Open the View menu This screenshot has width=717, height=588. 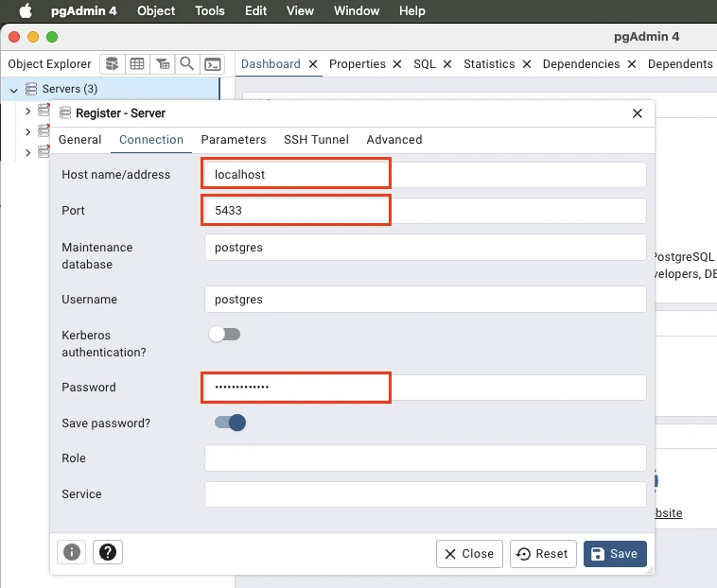pyautogui.click(x=300, y=11)
